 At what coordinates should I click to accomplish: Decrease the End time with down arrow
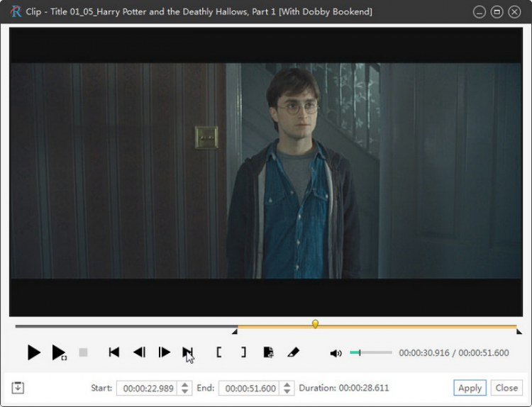pos(287,391)
